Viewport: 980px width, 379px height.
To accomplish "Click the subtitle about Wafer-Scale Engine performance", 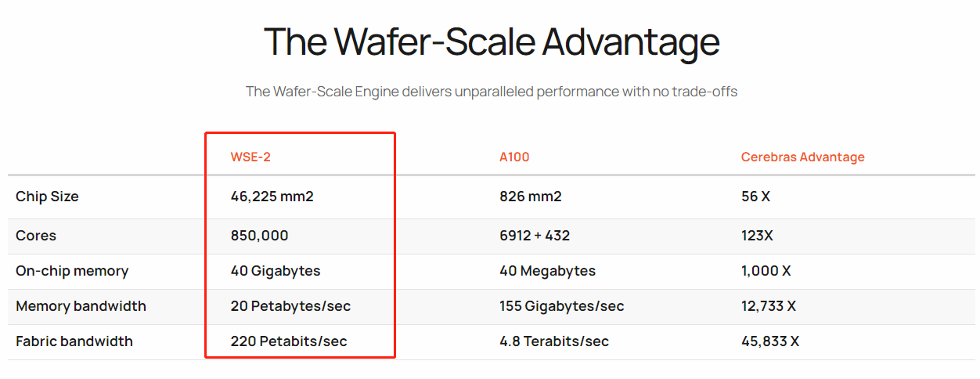I will (x=492, y=92).
